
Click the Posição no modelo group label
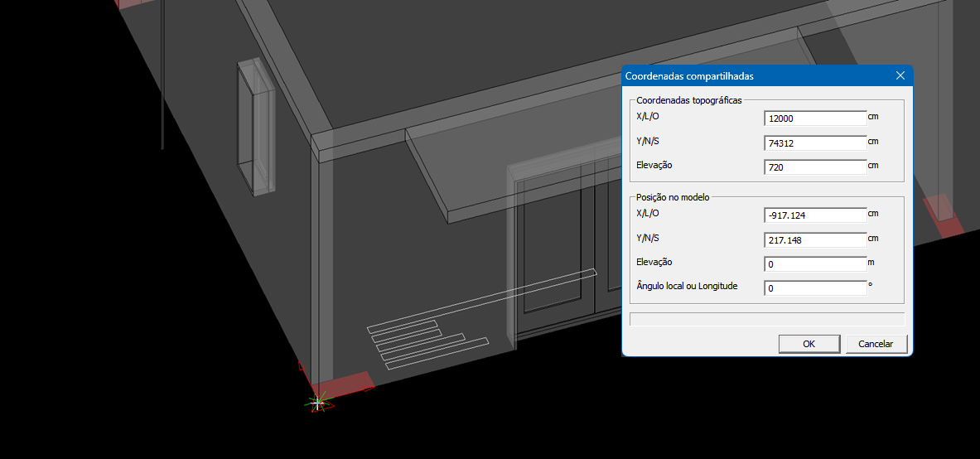[x=672, y=198]
